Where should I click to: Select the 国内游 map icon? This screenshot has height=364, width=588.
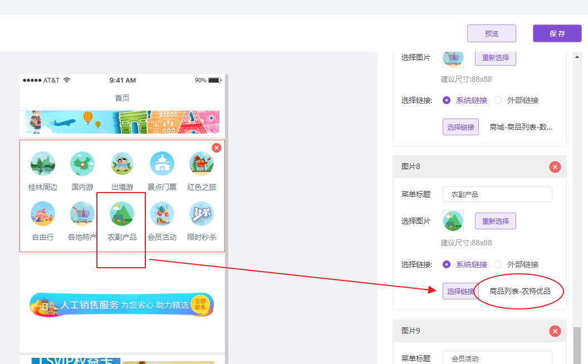point(82,164)
